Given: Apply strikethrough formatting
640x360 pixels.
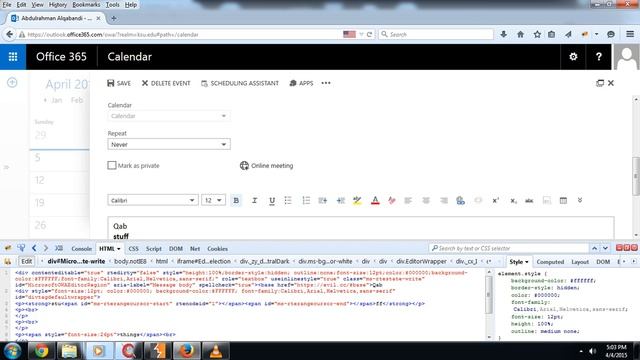Looking at the screenshot, I should click(529, 200).
